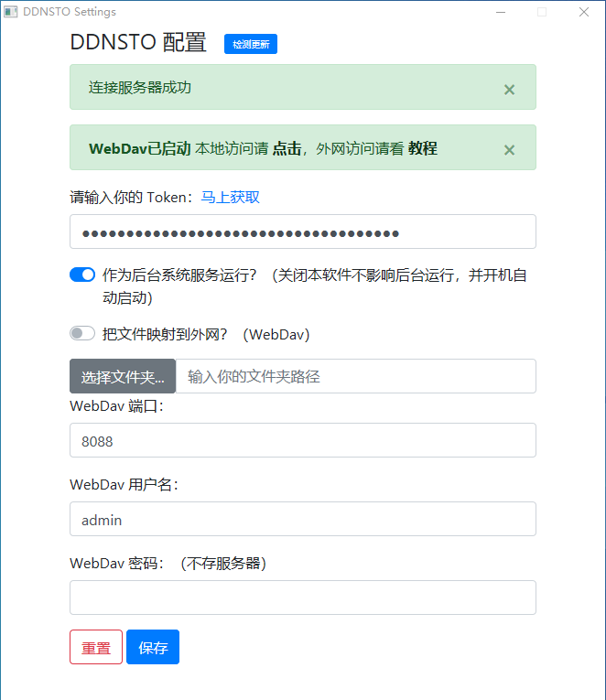Click the WebDav 端口 field showing 8088
Viewport: 606px width, 700px height.
click(x=303, y=440)
